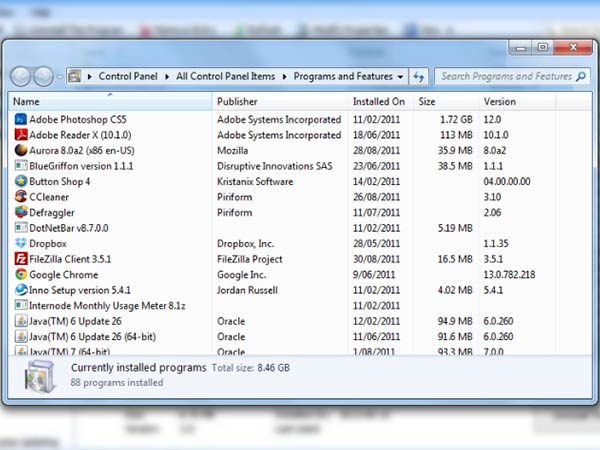The image size is (600, 450).
Task: Click the Aurora 8.0a2 globe icon
Action: tap(21, 150)
